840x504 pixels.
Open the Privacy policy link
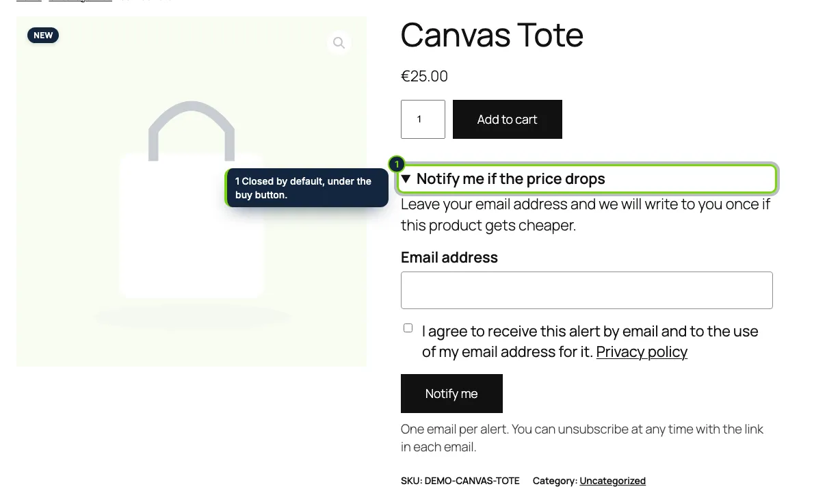click(642, 352)
